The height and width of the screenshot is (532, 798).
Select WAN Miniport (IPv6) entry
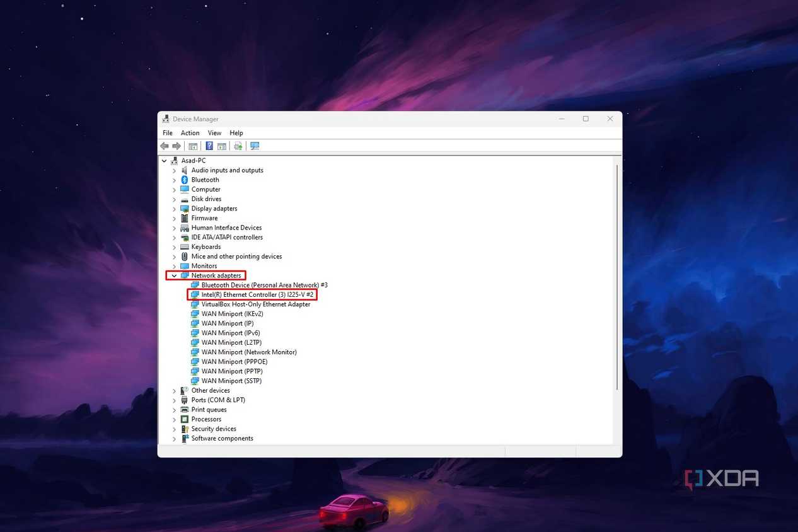pos(231,333)
